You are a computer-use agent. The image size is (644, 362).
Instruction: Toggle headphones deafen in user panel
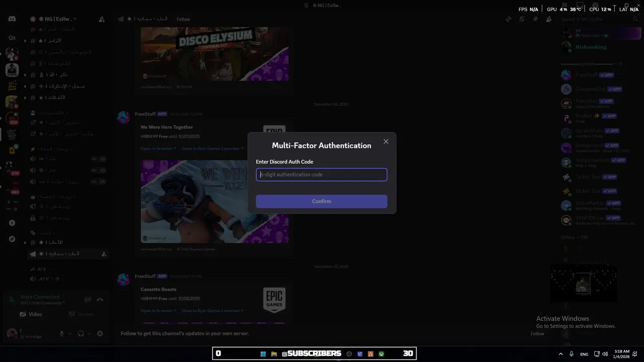tap(81, 333)
